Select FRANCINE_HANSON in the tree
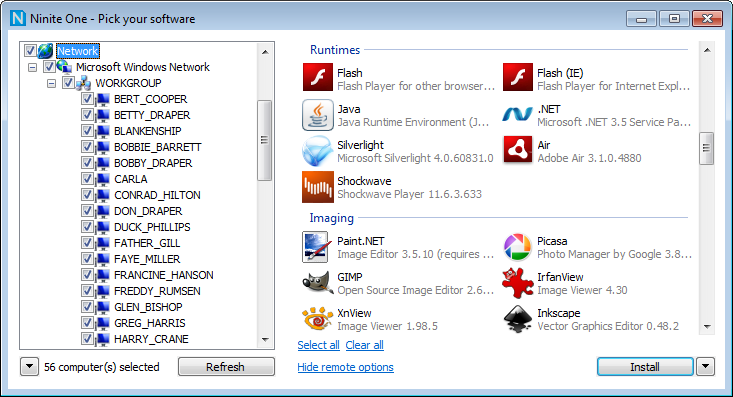 164,275
